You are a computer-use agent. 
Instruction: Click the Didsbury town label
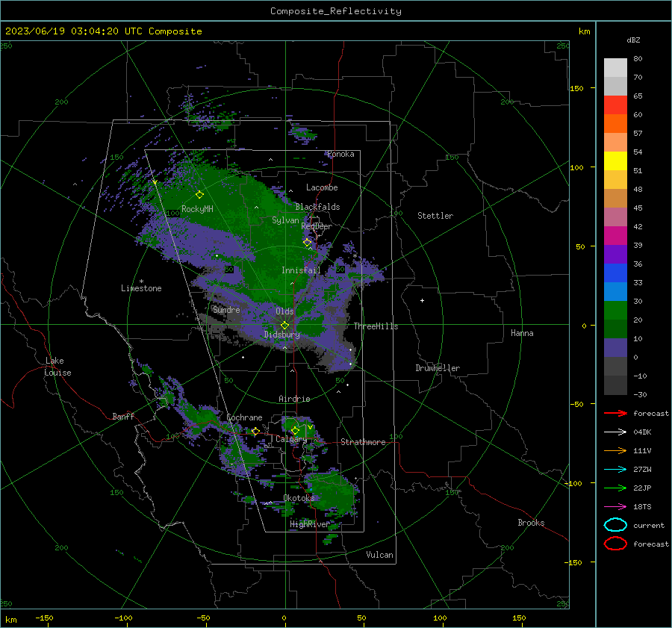pyautogui.click(x=281, y=335)
